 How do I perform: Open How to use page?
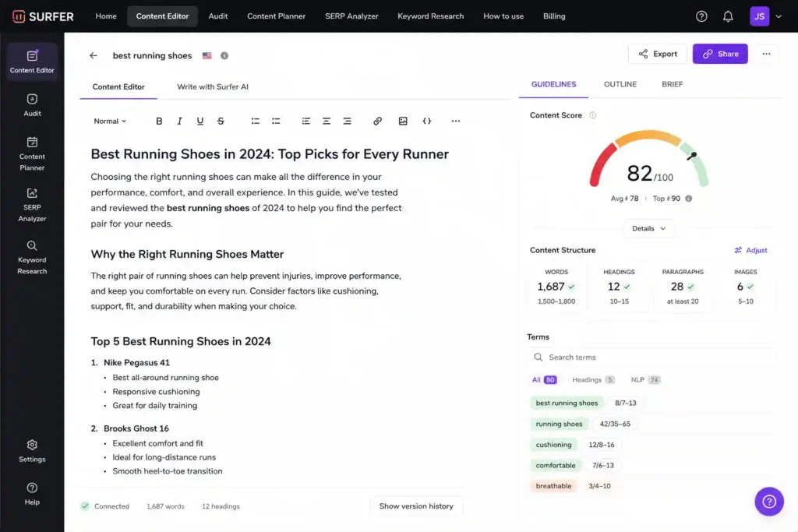[503, 16]
